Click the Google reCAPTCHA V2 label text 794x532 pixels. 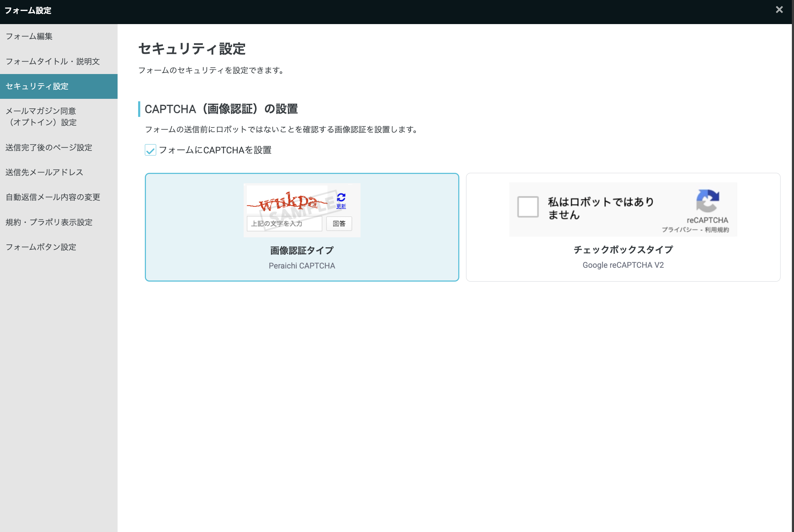[623, 265]
